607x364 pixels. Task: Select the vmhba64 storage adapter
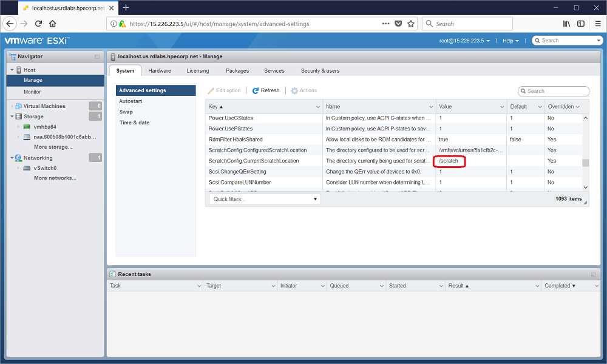(x=44, y=127)
